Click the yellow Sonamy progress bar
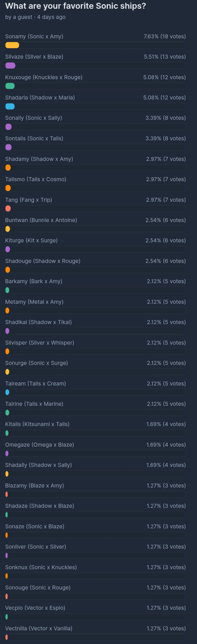Image resolution: width=197 pixels, height=644 pixels. [12, 45]
